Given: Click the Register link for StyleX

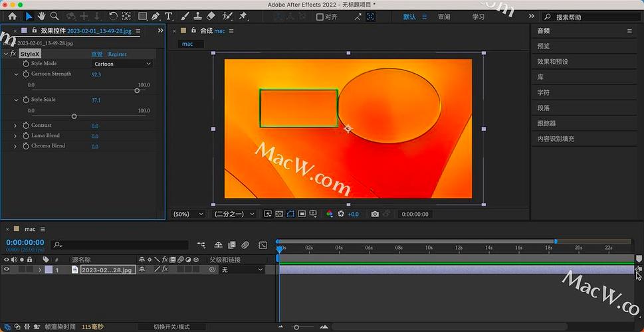Looking at the screenshot, I should pyautogui.click(x=117, y=54).
